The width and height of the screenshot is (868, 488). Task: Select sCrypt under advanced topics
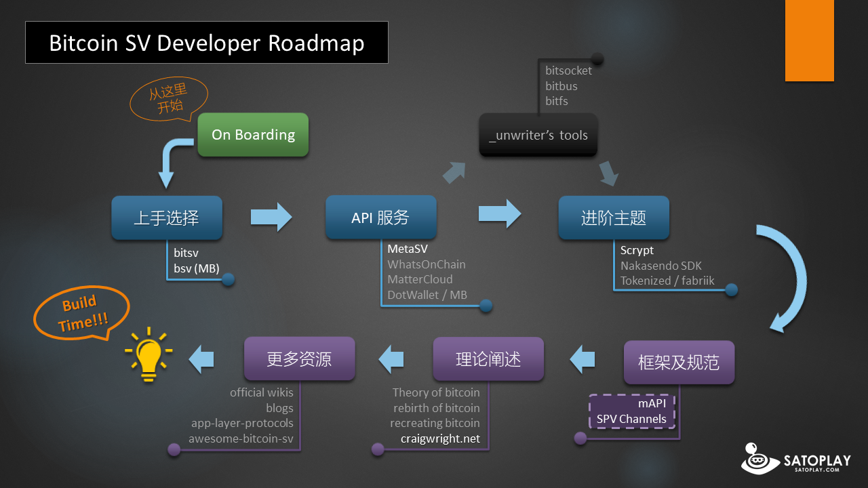(x=637, y=251)
